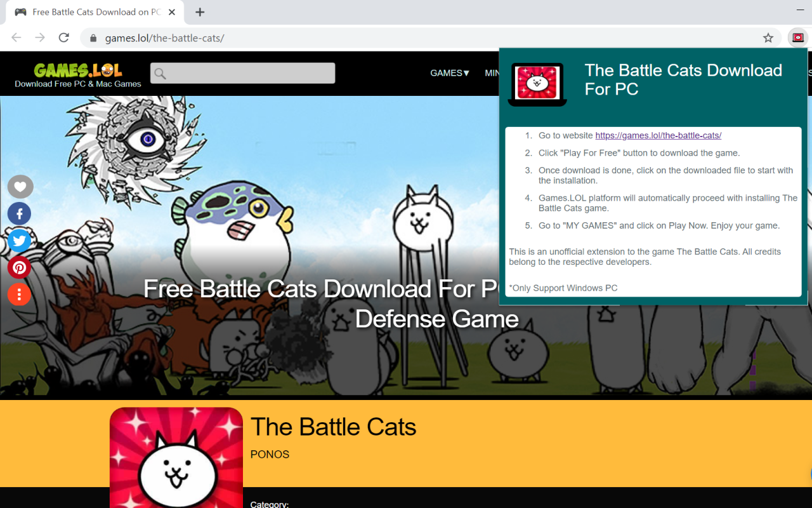Click the padlock site info icon
The height and width of the screenshot is (508, 812).
93,38
